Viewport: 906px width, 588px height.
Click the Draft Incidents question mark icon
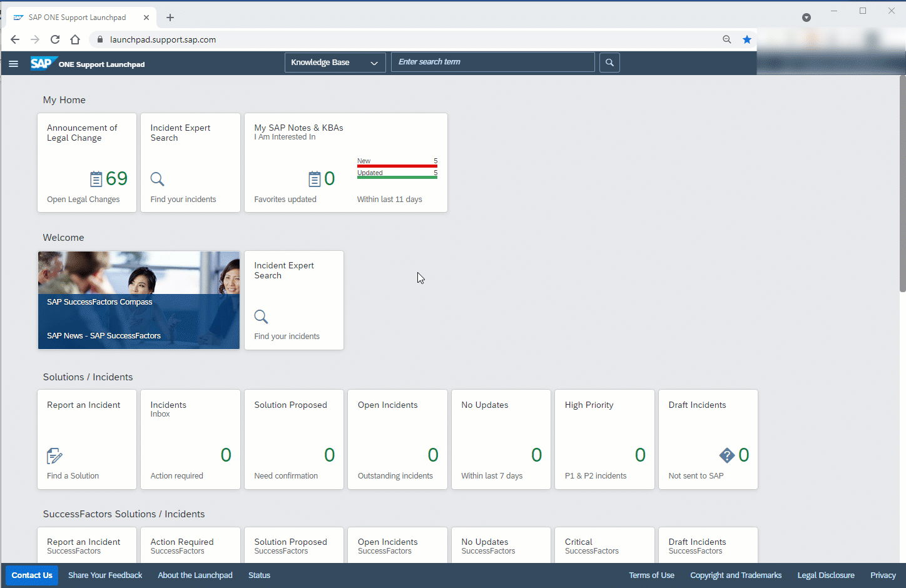(726, 455)
